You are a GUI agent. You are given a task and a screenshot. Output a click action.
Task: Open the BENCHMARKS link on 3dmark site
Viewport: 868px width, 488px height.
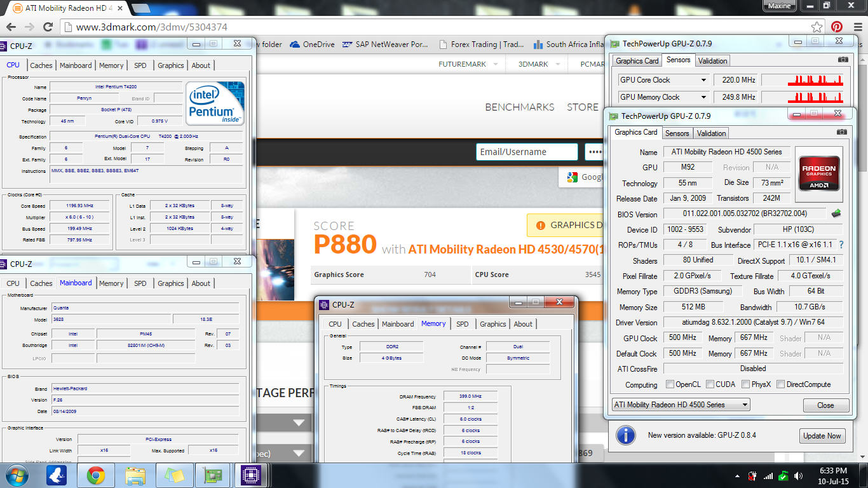coord(520,107)
